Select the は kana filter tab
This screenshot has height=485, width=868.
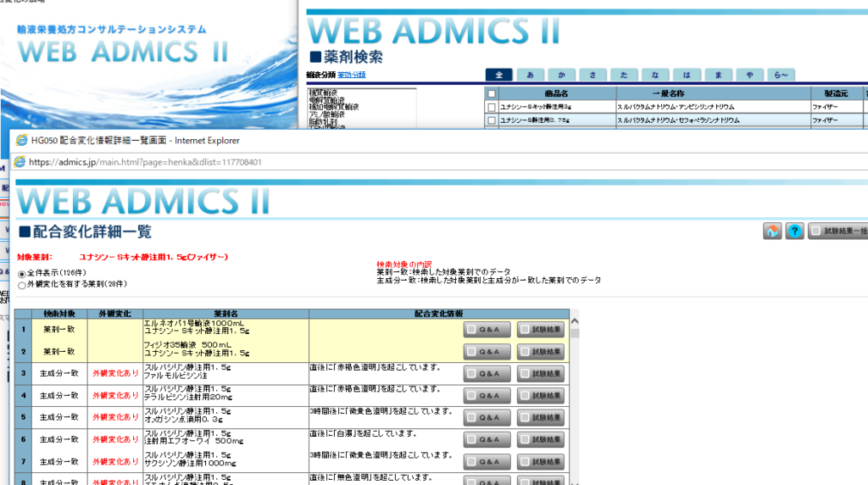pos(687,75)
